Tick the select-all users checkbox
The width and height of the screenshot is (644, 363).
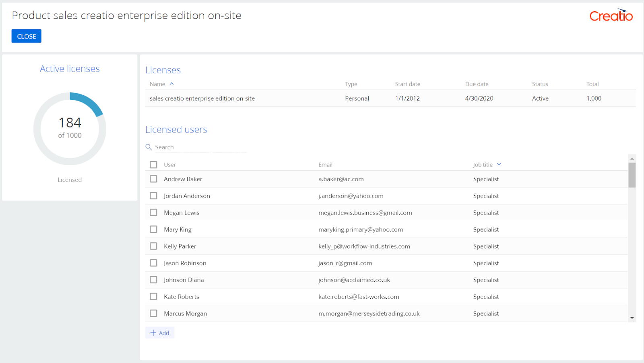click(x=153, y=164)
